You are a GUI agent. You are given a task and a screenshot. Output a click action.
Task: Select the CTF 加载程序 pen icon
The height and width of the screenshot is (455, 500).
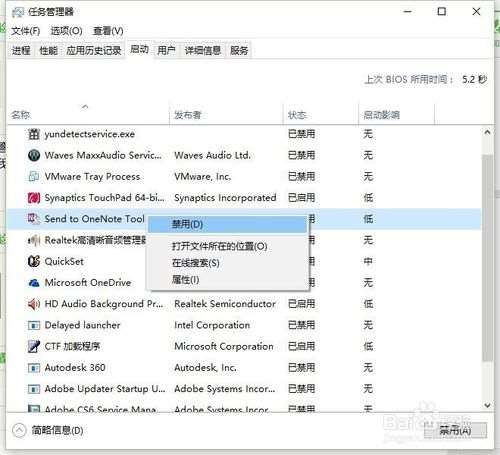(x=34, y=347)
